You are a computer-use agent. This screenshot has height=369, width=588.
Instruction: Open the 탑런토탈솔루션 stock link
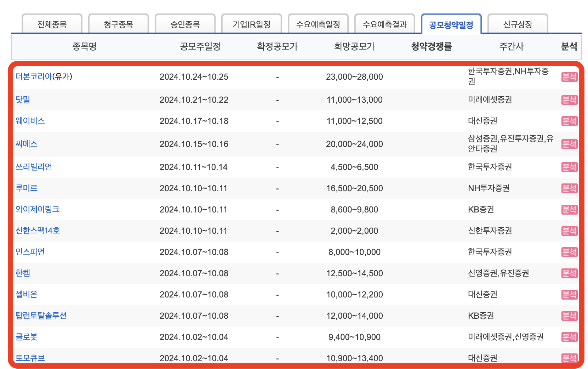[x=41, y=316]
